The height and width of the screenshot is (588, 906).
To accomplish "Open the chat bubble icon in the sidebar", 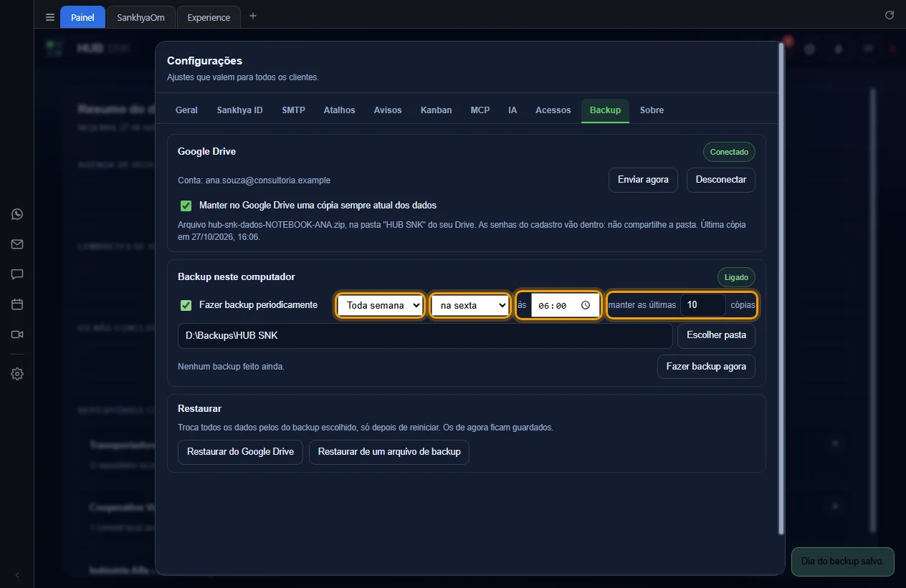I will point(17,274).
